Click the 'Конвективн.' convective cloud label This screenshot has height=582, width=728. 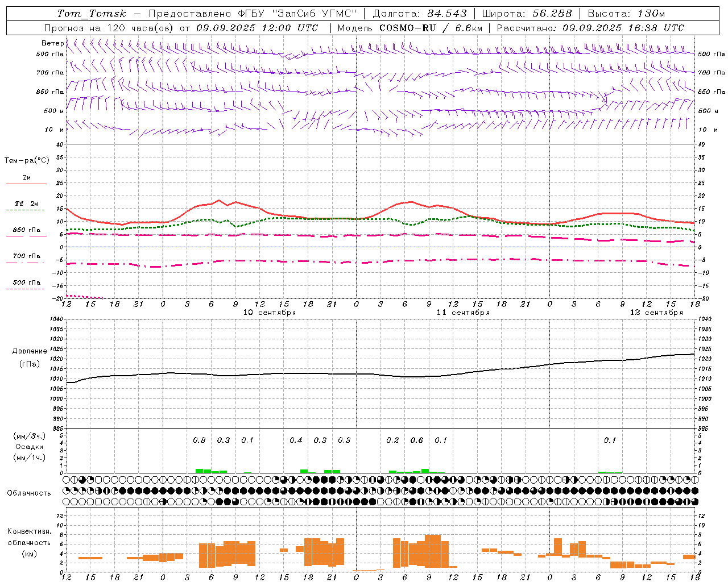(x=29, y=531)
